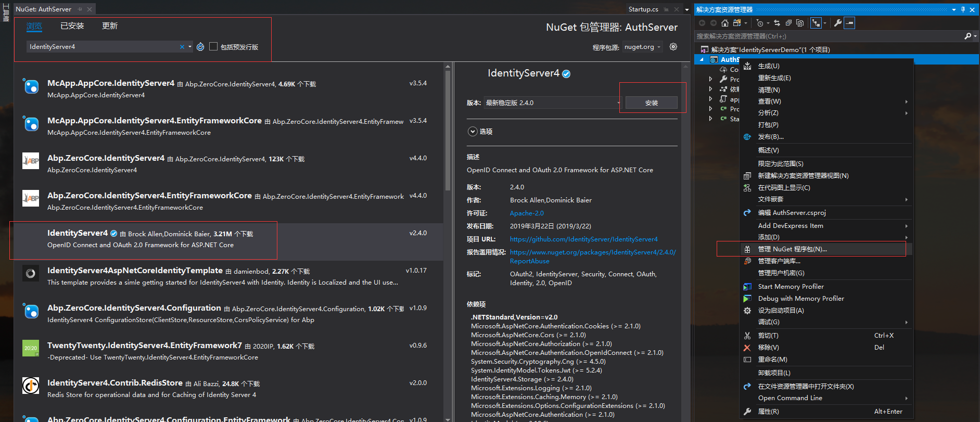Viewport: 980px width, 422px height.
Task: Click the Build (生成) icon in context menu
Action: pyautogui.click(x=747, y=66)
